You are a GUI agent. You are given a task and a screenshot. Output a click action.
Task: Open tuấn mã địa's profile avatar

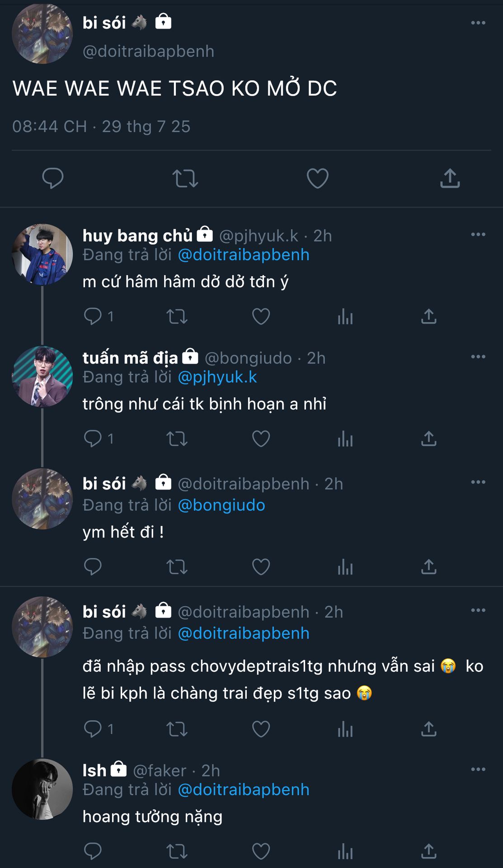[42, 377]
